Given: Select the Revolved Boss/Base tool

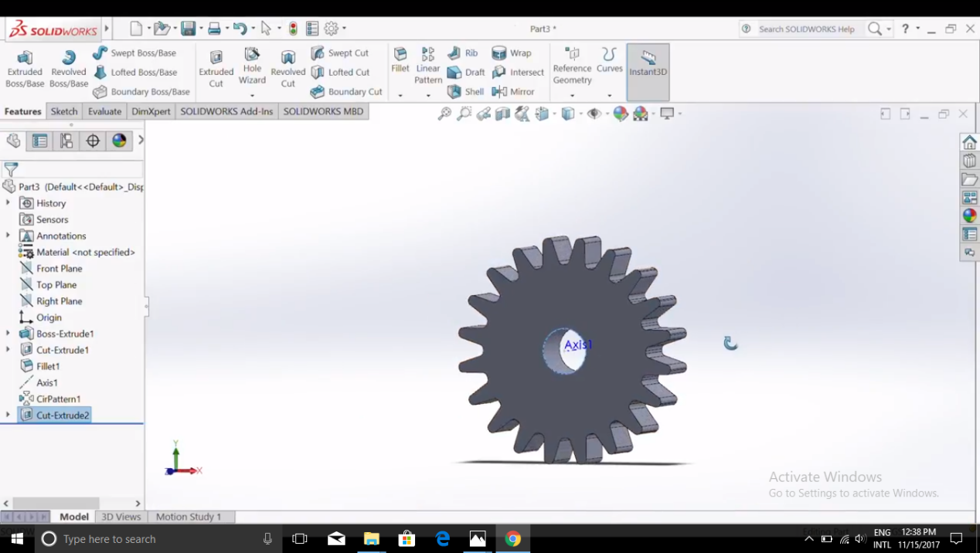Looking at the screenshot, I should 69,70.
